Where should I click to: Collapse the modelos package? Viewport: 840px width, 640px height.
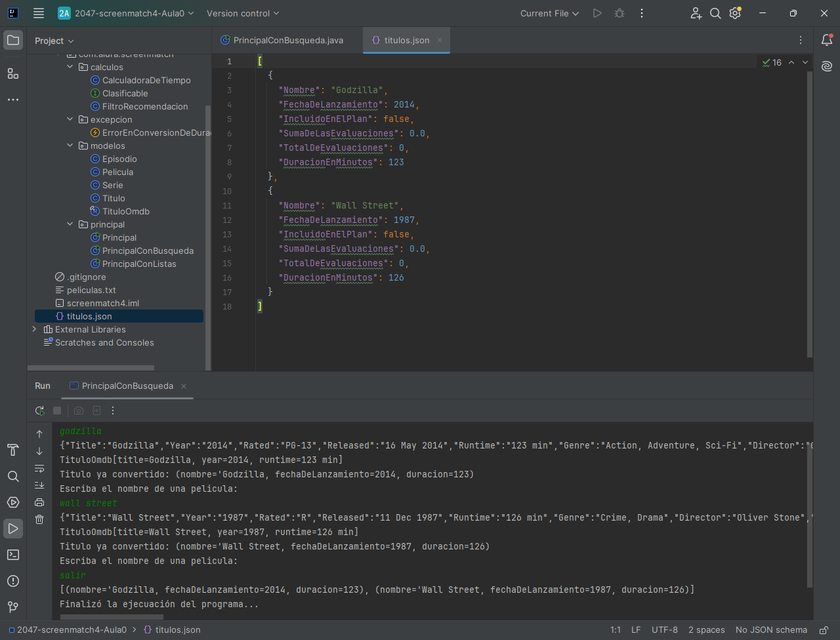point(70,146)
